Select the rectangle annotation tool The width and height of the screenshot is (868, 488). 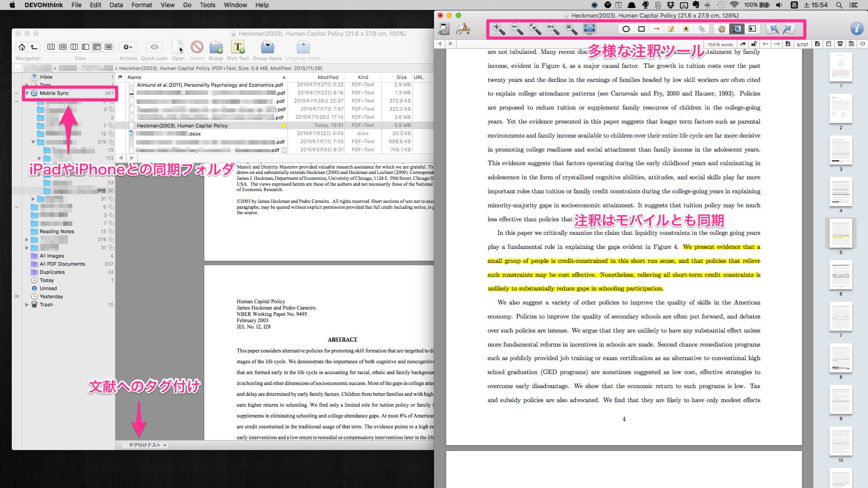pos(641,29)
